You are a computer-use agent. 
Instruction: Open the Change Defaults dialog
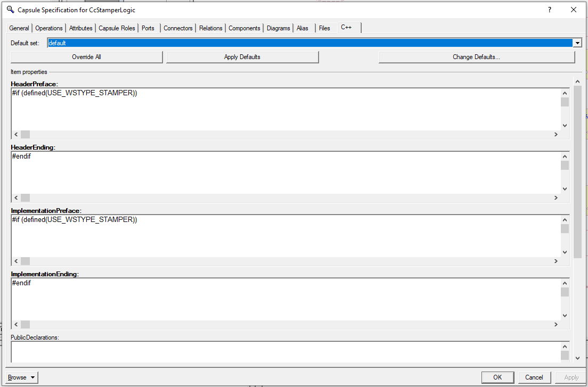(x=476, y=56)
